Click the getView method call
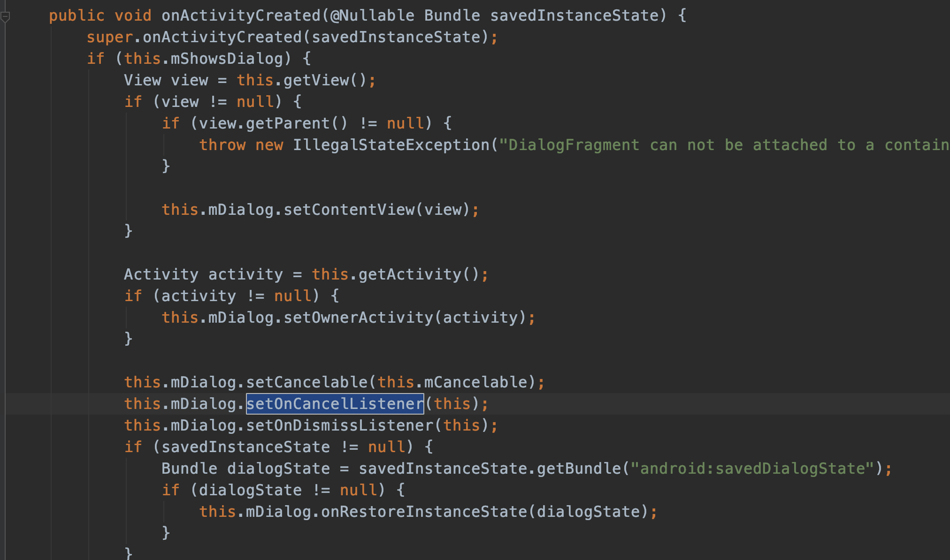This screenshot has width=950, height=560. pos(316,80)
